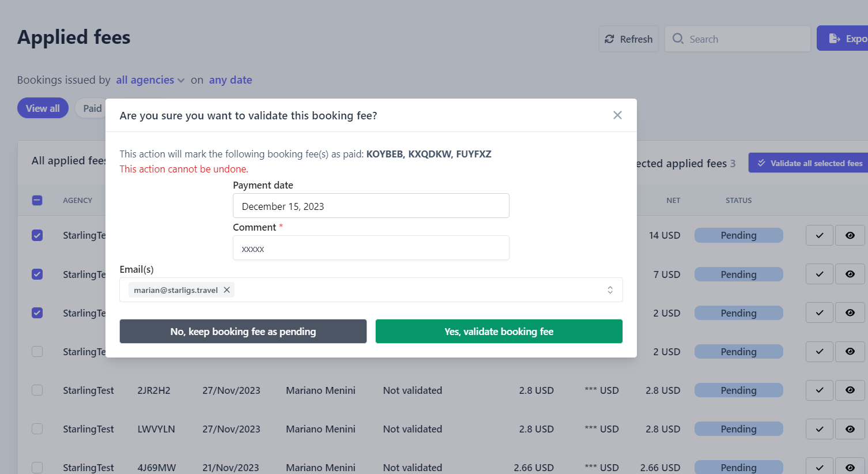
Task: Close the validate booking fee dialog
Action: tap(617, 115)
